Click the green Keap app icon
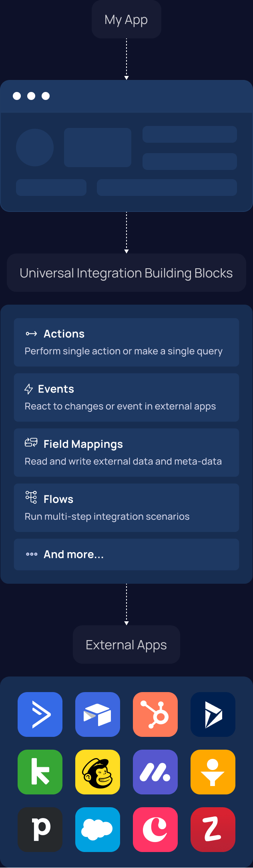 (x=40, y=772)
